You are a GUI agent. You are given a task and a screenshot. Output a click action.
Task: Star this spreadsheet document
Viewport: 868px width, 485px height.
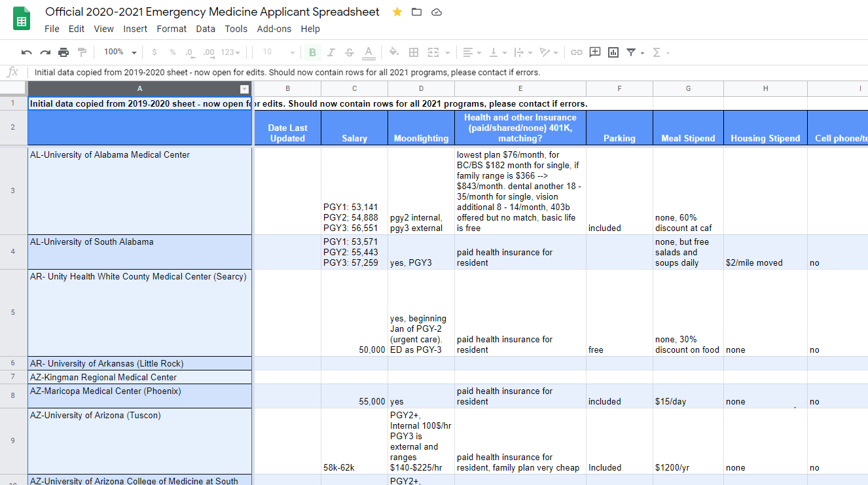[397, 12]
